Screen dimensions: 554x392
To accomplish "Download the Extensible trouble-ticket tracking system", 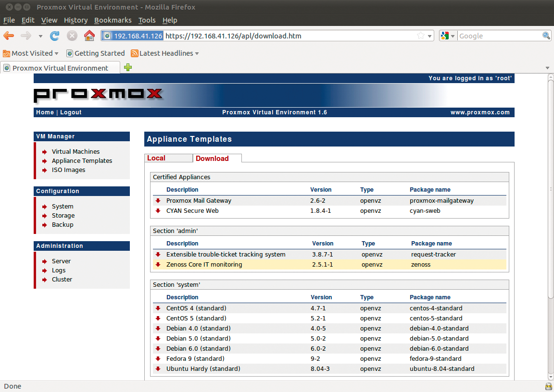I will [x=158, y=254].
